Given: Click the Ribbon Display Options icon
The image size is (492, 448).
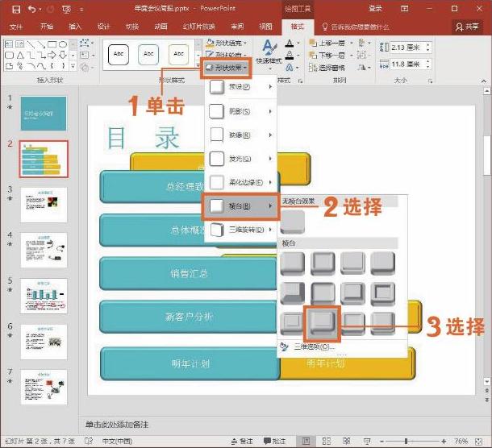Looking at the screenshot, I should pyautogui.click(x=405, y=9).
